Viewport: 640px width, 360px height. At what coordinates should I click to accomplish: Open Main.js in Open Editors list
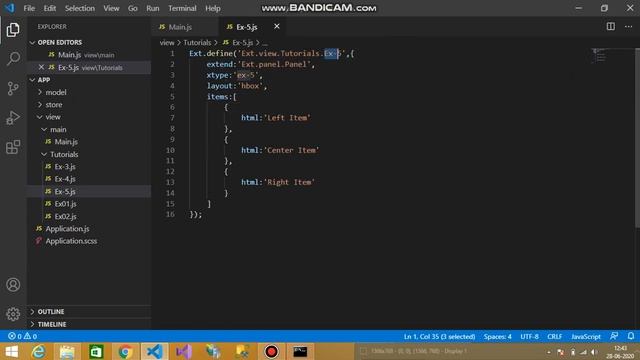point(89,55)
